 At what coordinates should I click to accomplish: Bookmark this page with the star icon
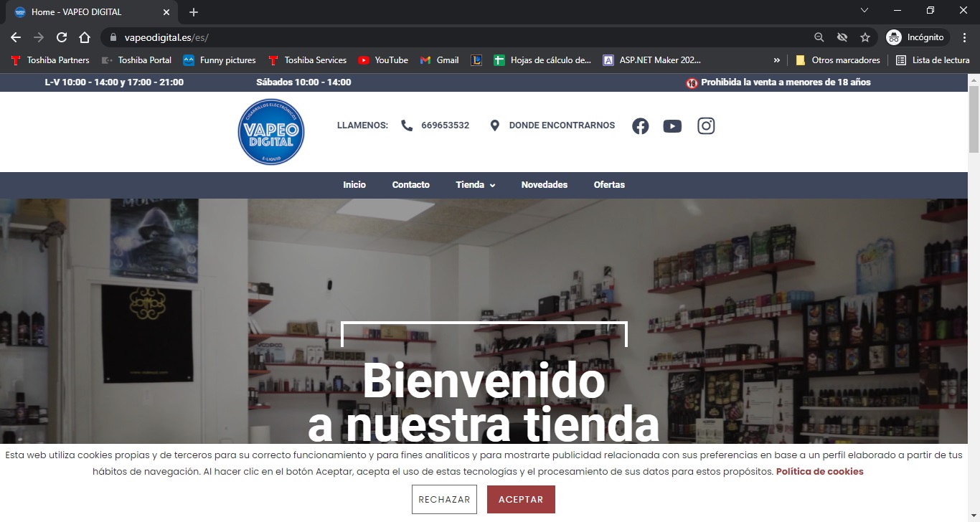[x=865, y=37]
